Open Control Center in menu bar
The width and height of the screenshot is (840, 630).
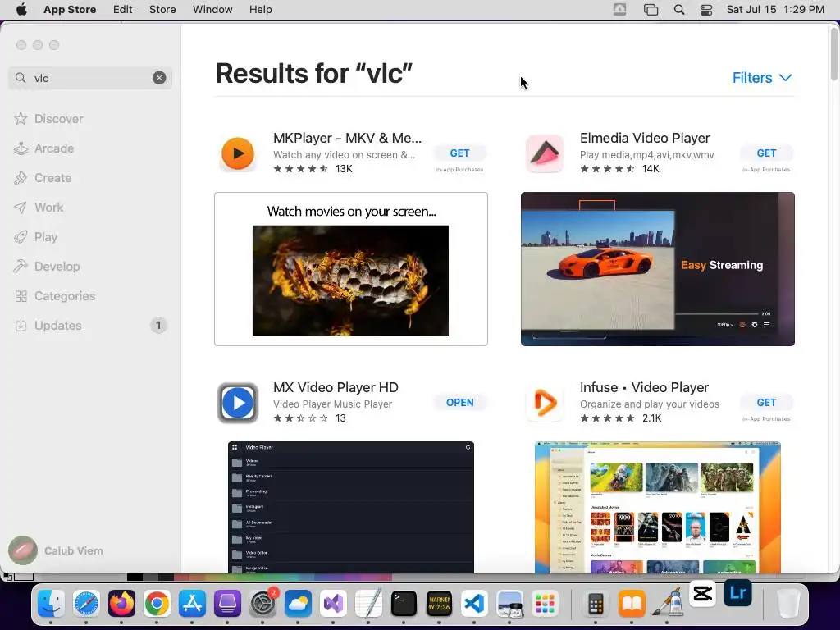(706, 10)
